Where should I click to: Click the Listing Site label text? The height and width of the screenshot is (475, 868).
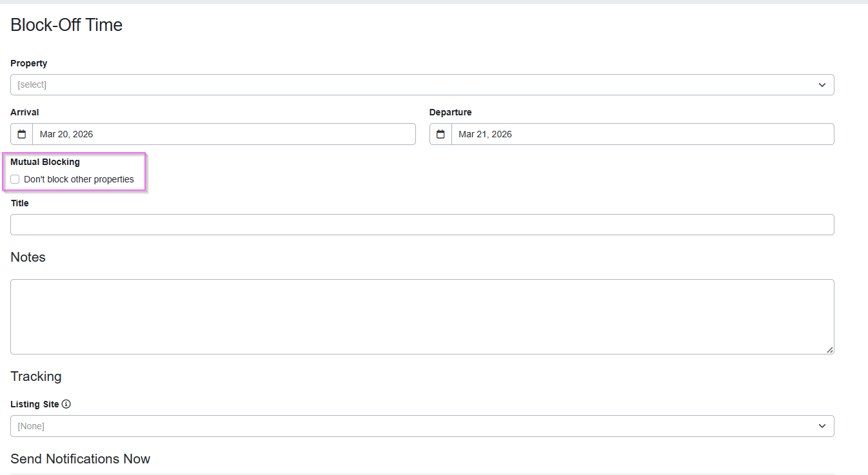(35, 404)
